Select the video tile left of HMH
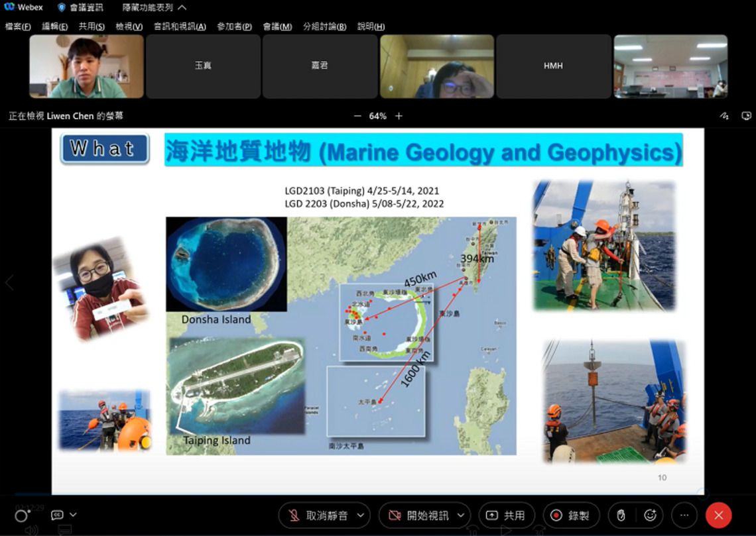This screenshot has width=756, height=536. 437,66
